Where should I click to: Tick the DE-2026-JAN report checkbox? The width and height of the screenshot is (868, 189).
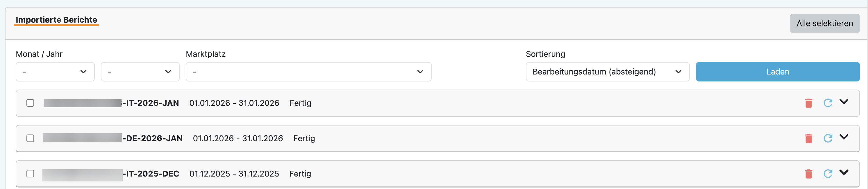pos(30,138)
